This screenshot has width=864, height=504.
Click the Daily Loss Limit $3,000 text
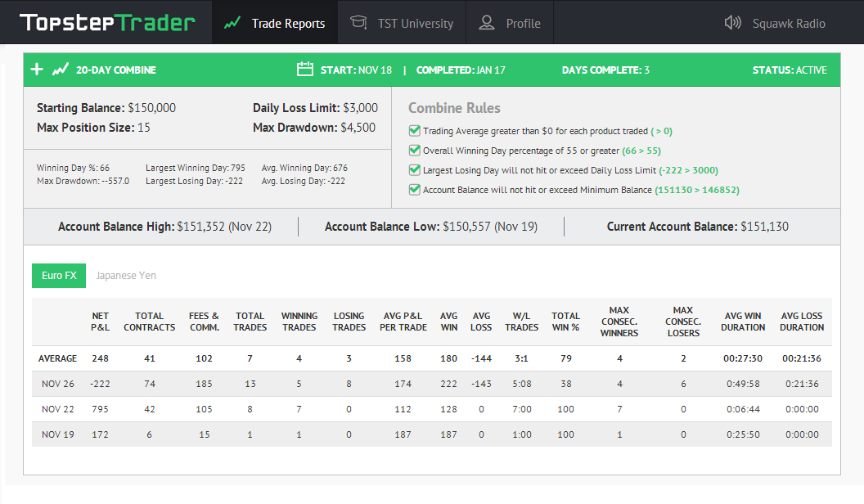tap(315, 108)
